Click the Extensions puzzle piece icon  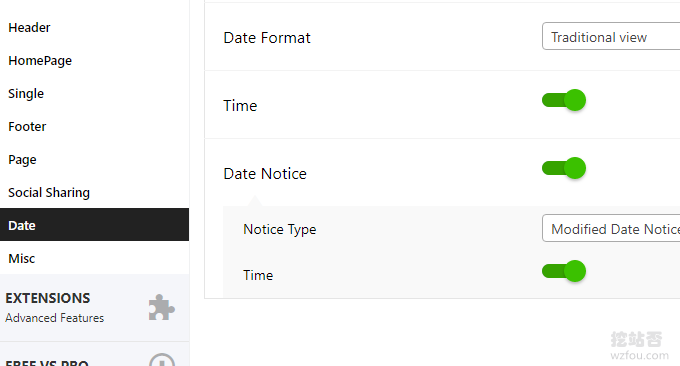coord(161,307)
